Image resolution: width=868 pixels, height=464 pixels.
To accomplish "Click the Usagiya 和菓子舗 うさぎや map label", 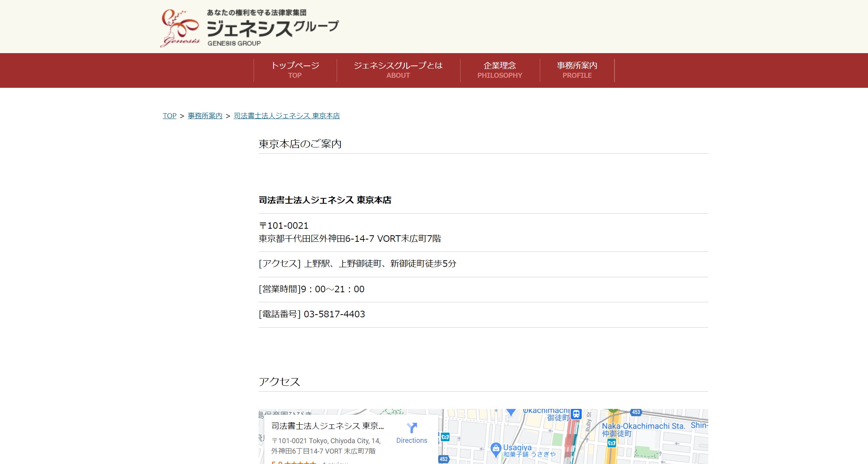I will click(x=529, y=451).
